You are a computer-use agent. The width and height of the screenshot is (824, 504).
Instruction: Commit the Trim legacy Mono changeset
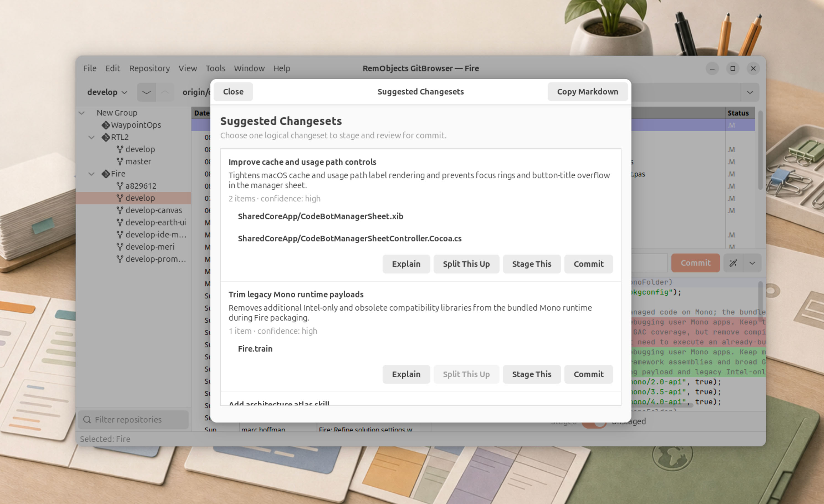588,375
